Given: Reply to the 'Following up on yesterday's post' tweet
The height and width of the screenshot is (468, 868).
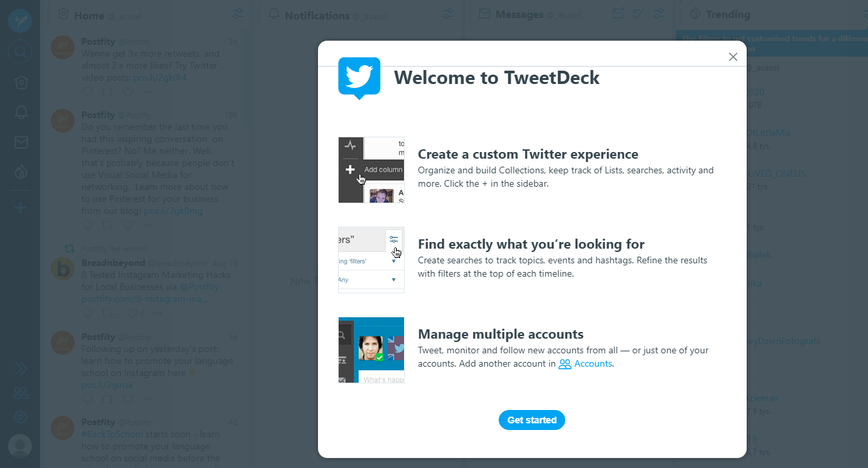Looking at the screenshot, I should [87, 399].
